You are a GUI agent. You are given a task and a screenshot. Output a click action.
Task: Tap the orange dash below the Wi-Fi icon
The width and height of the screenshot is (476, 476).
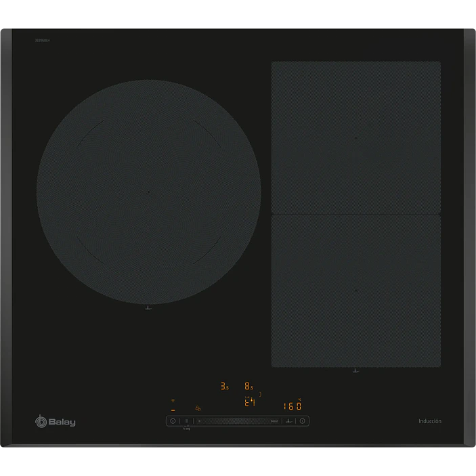pos(173,410)
